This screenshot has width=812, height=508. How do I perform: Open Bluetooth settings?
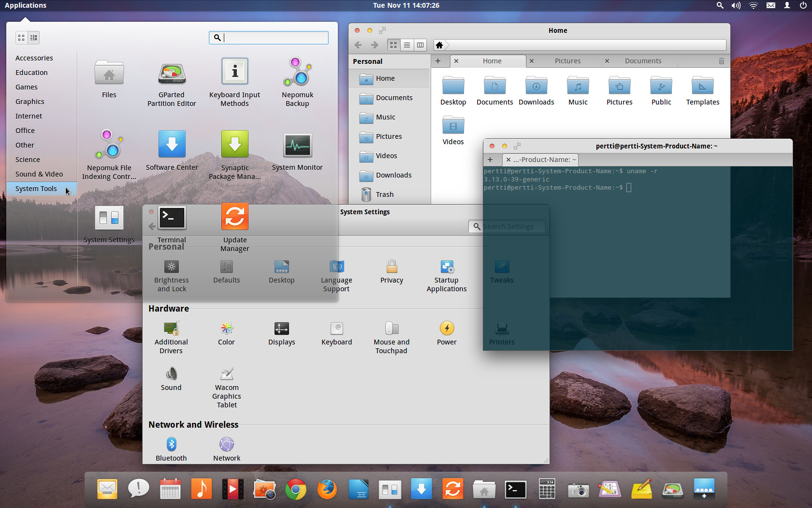(x=171, y=445)
